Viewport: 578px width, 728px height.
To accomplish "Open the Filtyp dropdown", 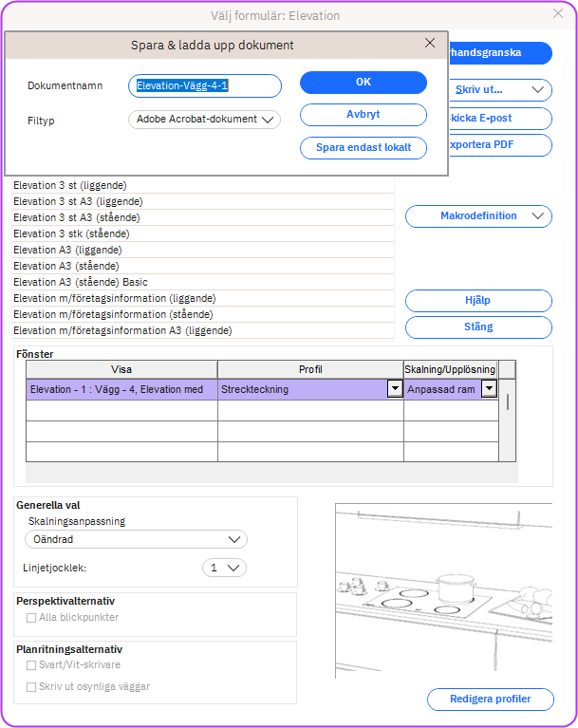I will coord(204,120).
